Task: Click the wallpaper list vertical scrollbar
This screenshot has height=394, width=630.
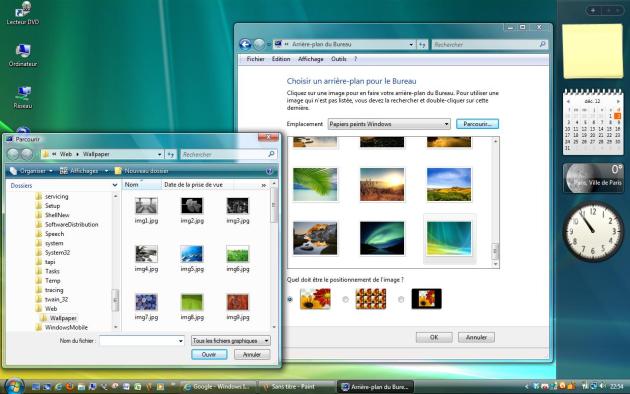Action: 495,202
